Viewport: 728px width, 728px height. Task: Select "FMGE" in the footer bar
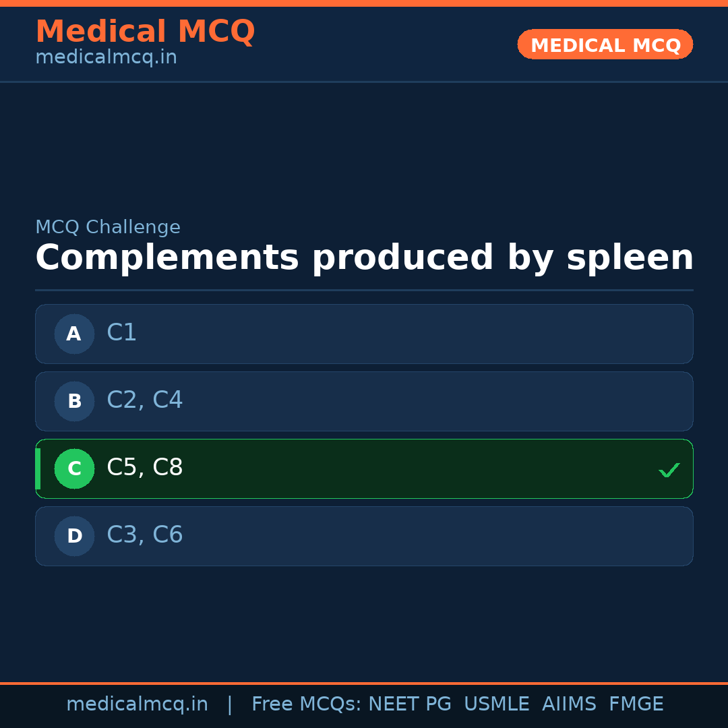tap(636, 704)
